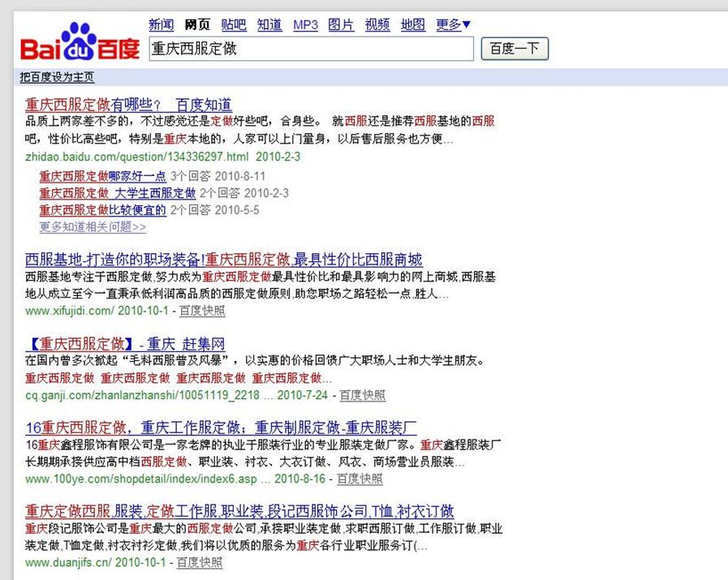This screenshot has width=728, height=580.
Task: Open the 赶集网 重庆西服定做 result
Action: tap(125, 343)
